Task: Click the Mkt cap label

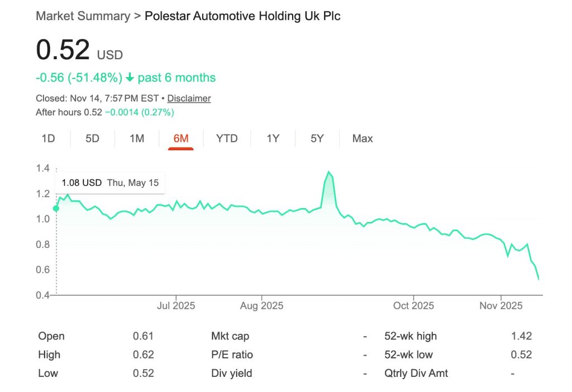Action: [x=230, y=336]
